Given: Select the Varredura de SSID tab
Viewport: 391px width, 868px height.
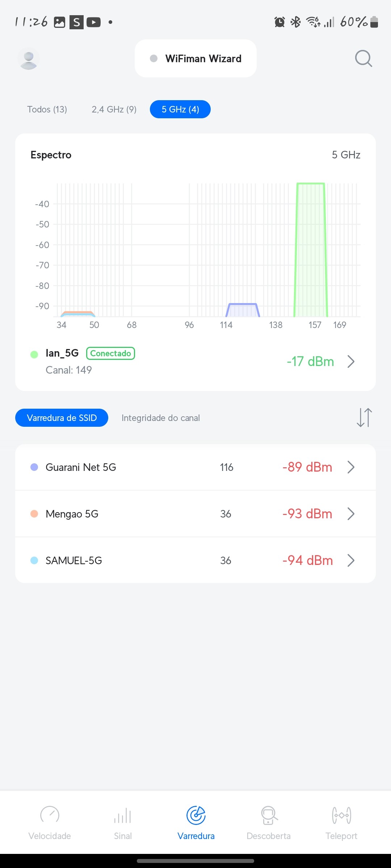Looking at the screenshot, I should (62, 418).
